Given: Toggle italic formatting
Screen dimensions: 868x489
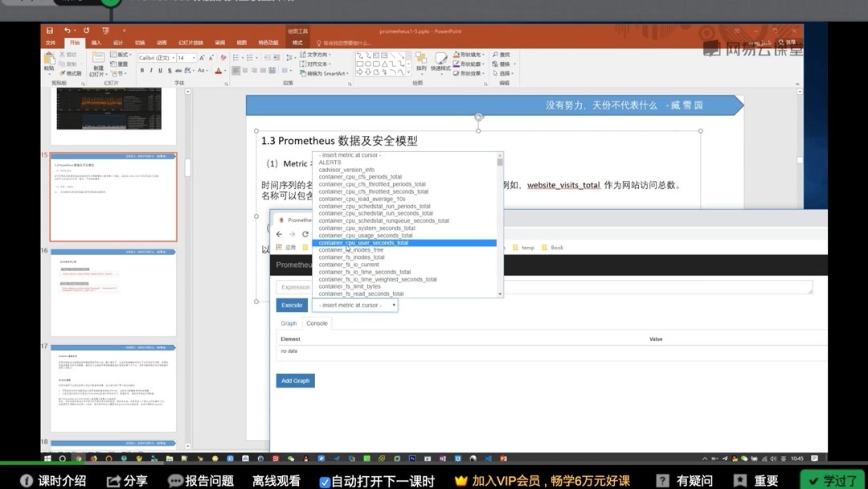Looking at the screenshot, I should click(x=151, y=71).
